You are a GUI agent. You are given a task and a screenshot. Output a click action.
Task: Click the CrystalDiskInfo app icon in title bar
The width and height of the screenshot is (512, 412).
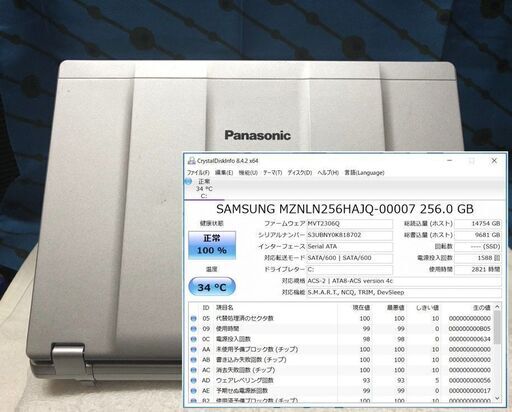191,161
